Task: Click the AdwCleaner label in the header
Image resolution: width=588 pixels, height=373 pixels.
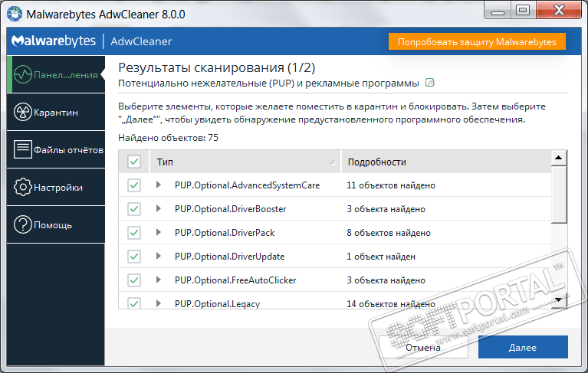Action: click(x=141, y=41)
